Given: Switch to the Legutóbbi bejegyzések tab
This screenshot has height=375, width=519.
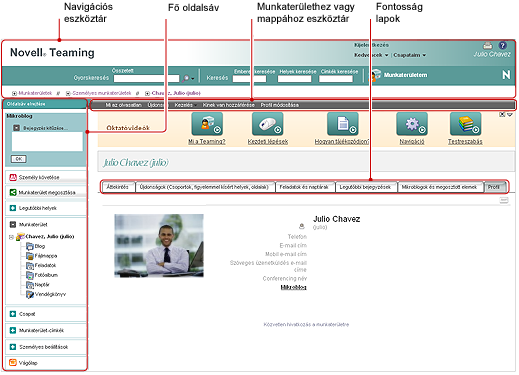Looking at the screenshot, I should click(x=365, y=187).
